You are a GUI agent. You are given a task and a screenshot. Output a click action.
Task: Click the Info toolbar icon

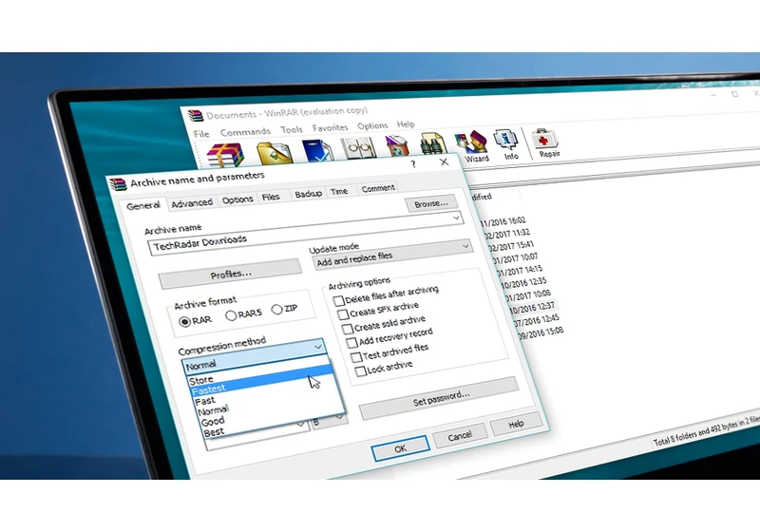[x=506, y=144]
